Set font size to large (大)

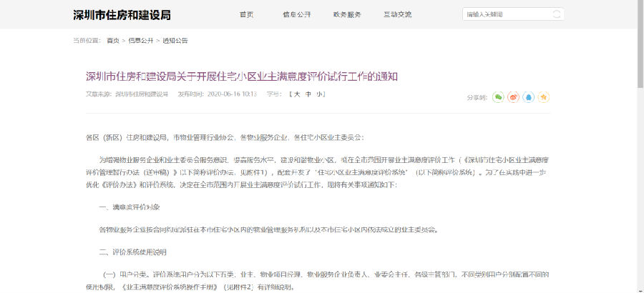(296, 94)
